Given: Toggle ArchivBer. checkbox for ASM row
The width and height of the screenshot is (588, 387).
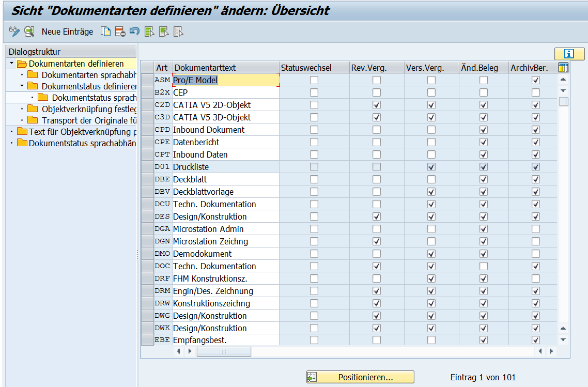Looking at the screenshot, I should pos(536,80).
